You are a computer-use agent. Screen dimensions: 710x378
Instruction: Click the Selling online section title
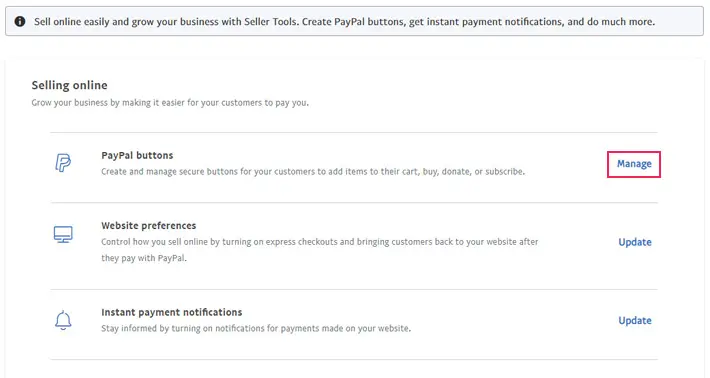[x=69, y=85]
